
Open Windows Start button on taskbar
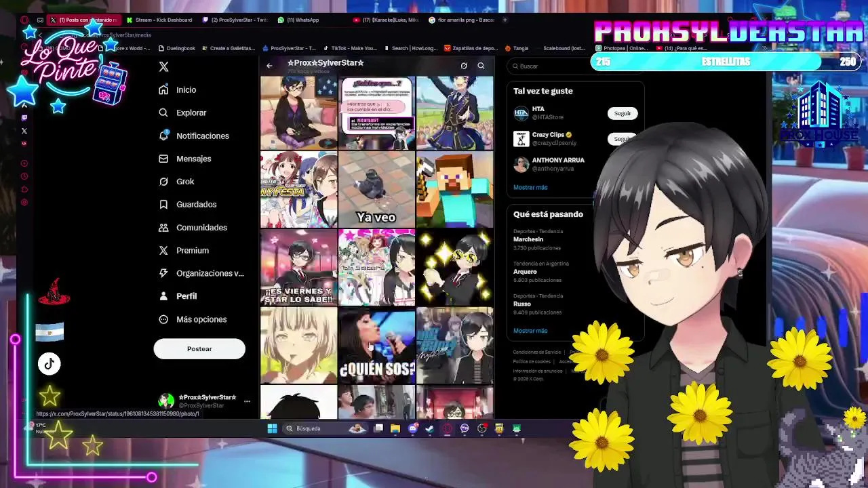(x=272, y=428)
